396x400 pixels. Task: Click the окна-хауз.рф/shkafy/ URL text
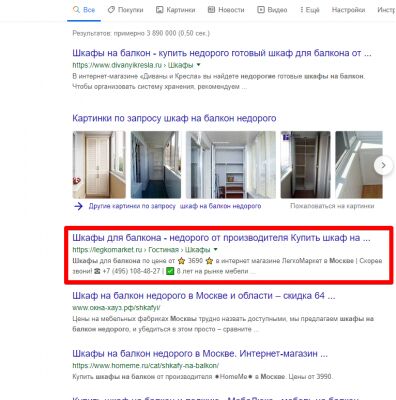[116, 308]
